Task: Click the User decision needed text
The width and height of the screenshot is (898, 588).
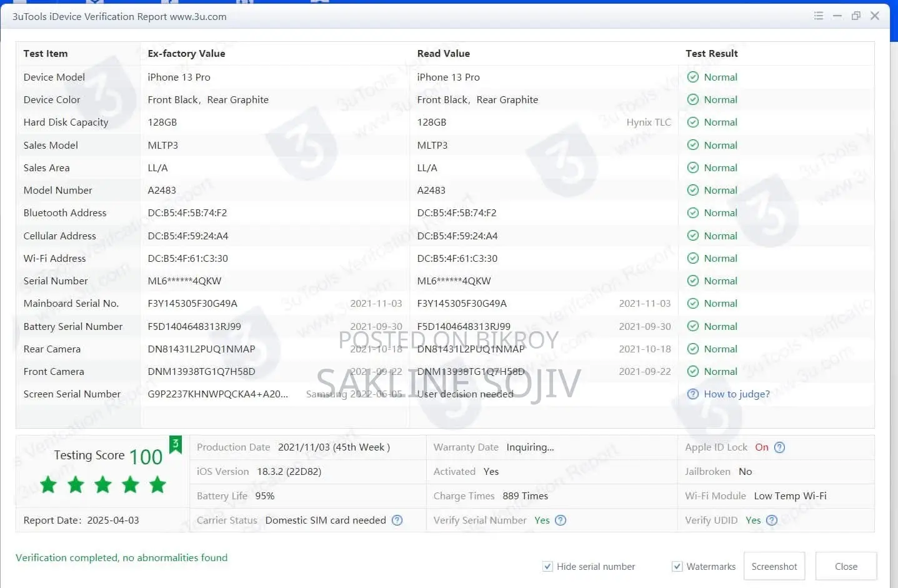Action: 465,394
